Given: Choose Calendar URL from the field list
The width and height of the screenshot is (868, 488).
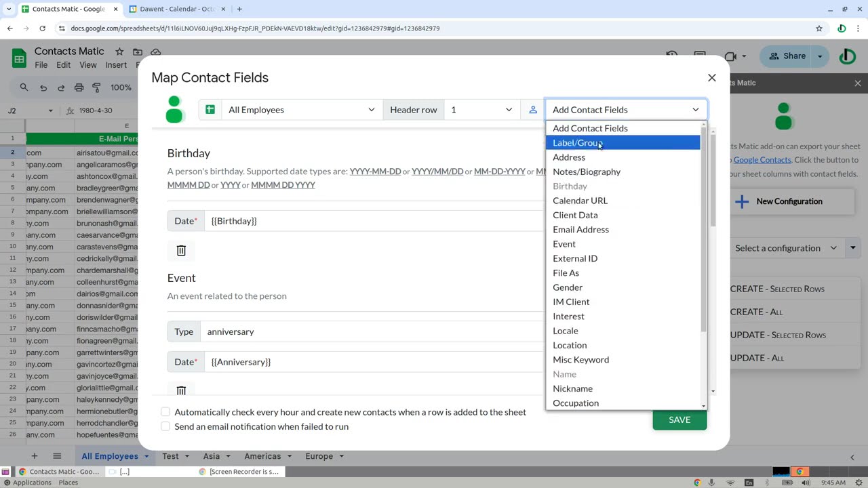Looking at the screenshot, I should [623, 201].
